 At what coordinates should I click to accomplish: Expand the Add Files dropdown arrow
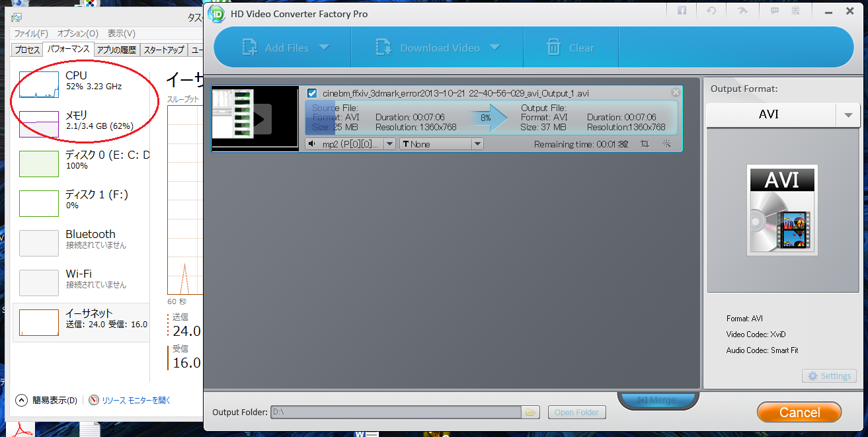pos(324,47)
